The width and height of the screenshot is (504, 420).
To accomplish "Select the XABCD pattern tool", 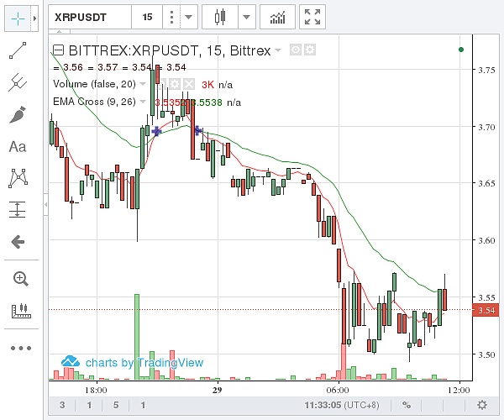I will (x=18, y=178).
